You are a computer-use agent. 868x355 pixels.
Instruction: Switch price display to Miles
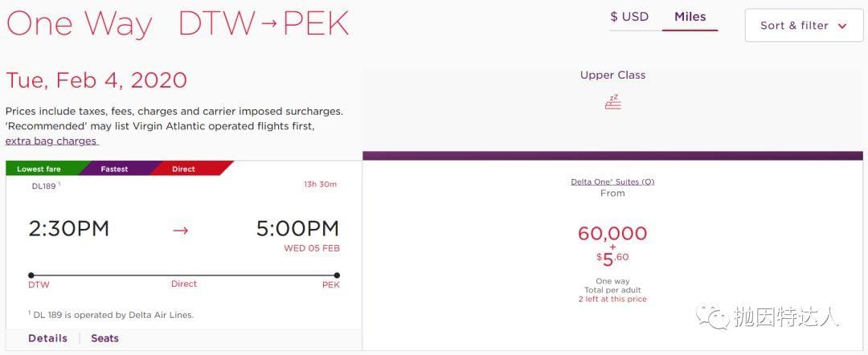[690, 17]
